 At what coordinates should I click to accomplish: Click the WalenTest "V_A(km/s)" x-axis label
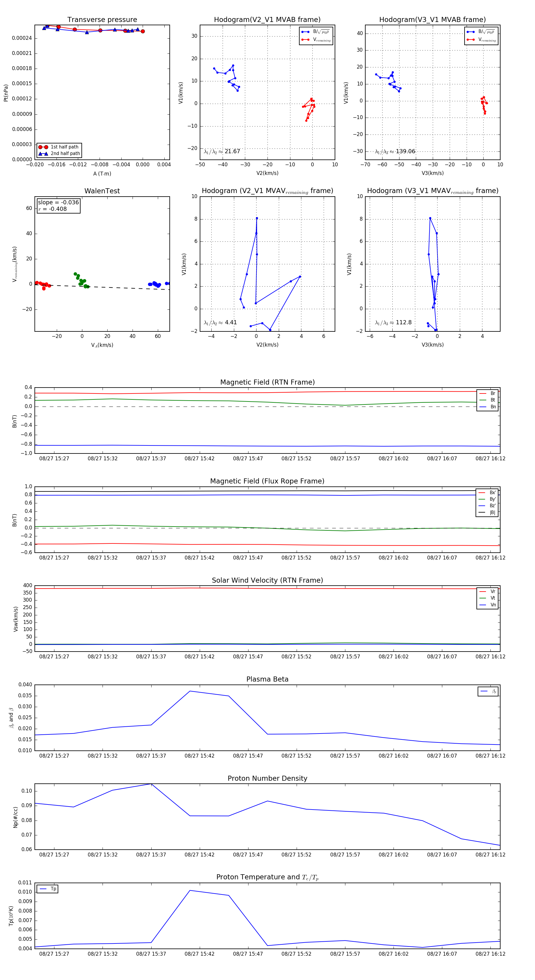102,345
